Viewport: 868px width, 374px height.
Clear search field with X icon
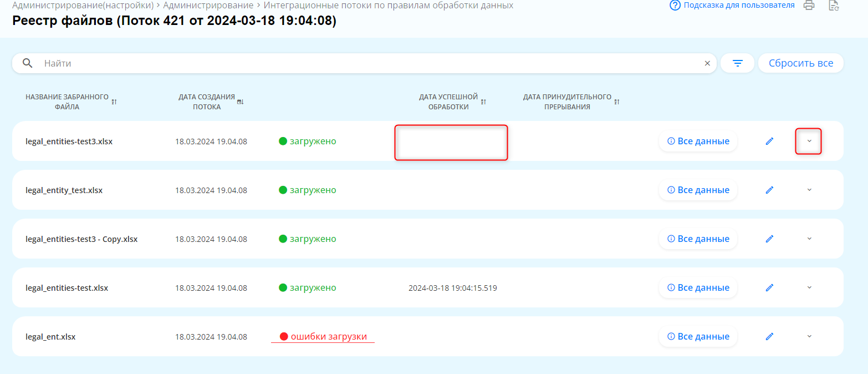[707, 63]
